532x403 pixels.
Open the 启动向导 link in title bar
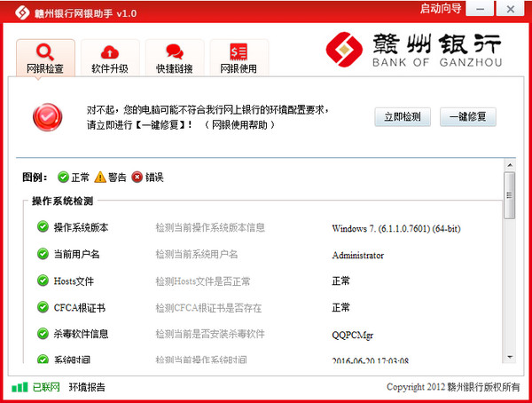click(x=441, y=9)
